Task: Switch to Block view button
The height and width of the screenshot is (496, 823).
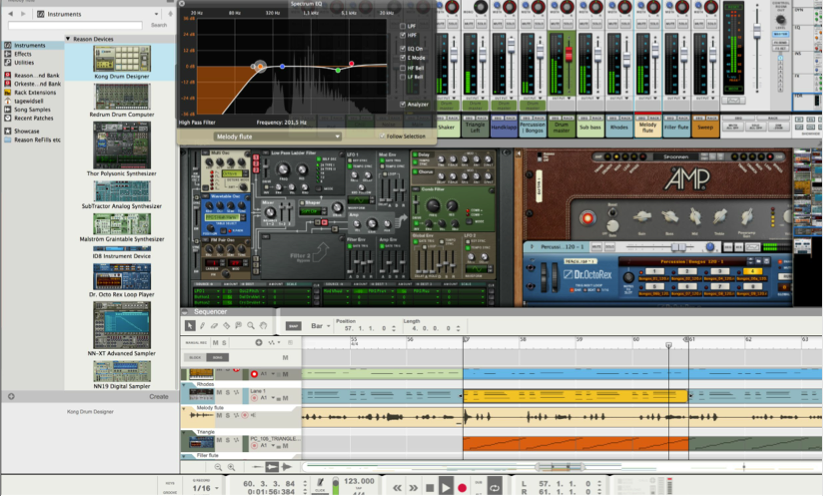Action: (x=195, y=357)
